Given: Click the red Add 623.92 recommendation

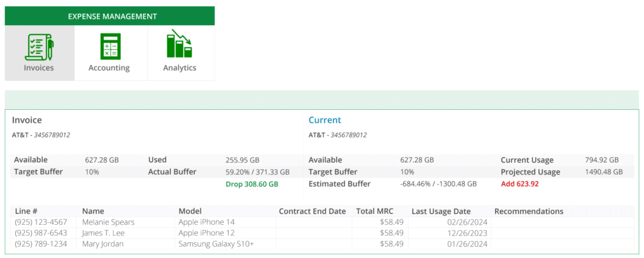Looking at the screenshot, I should coord(519,184).
